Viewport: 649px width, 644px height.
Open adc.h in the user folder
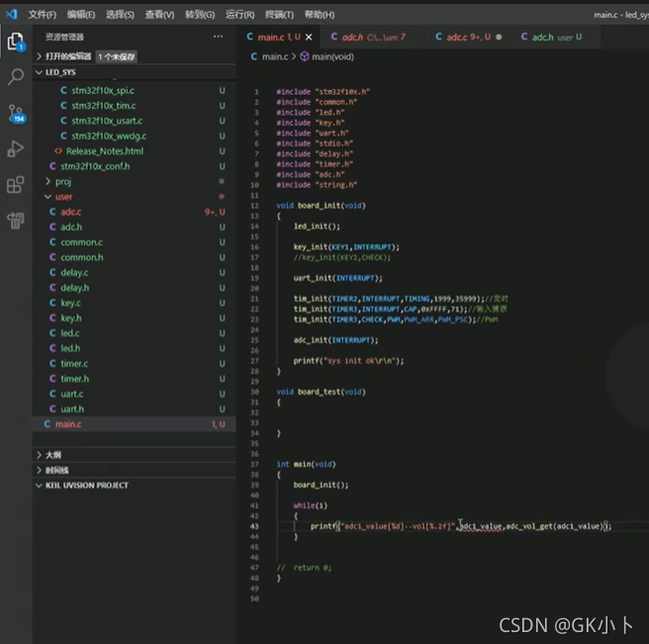pyautogui.click(x=135, y=227)
